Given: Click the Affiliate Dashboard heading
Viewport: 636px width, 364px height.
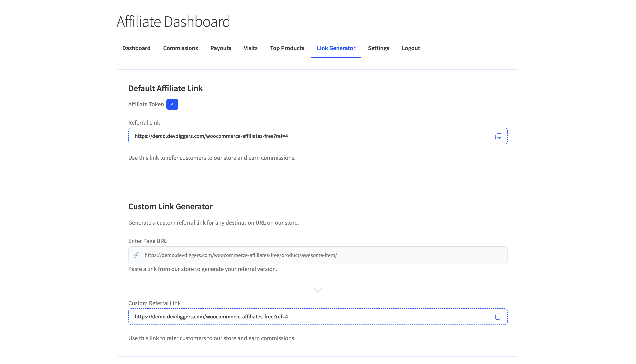Looking at the screenshot, I should click(x=173, y=21).
